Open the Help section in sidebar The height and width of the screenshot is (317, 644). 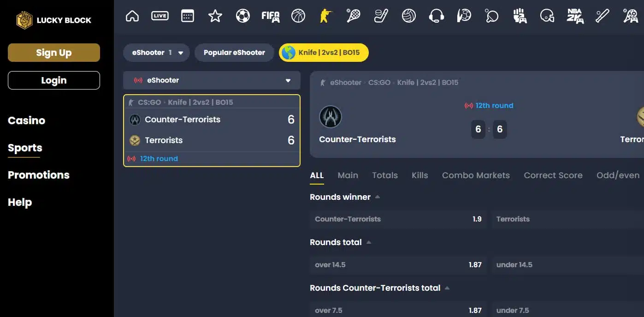point(20,203)
